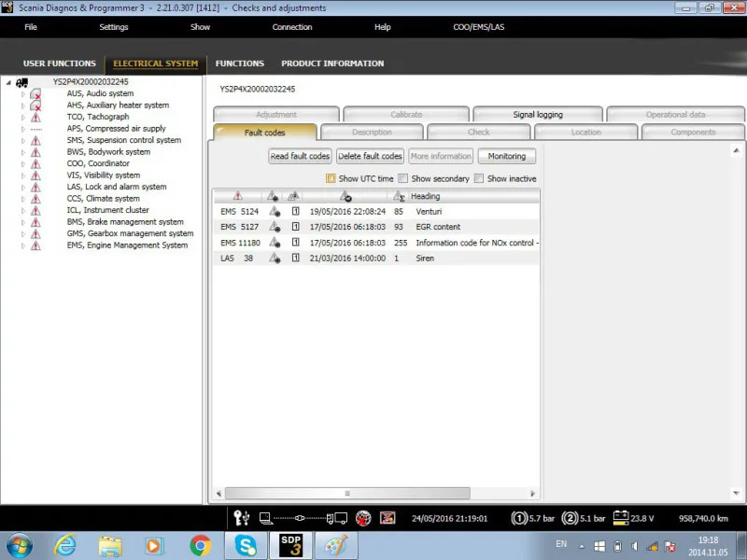This screenshot has width=747, height=560.
Task: Expand the BMS Brake management system node
Action: 22,222
